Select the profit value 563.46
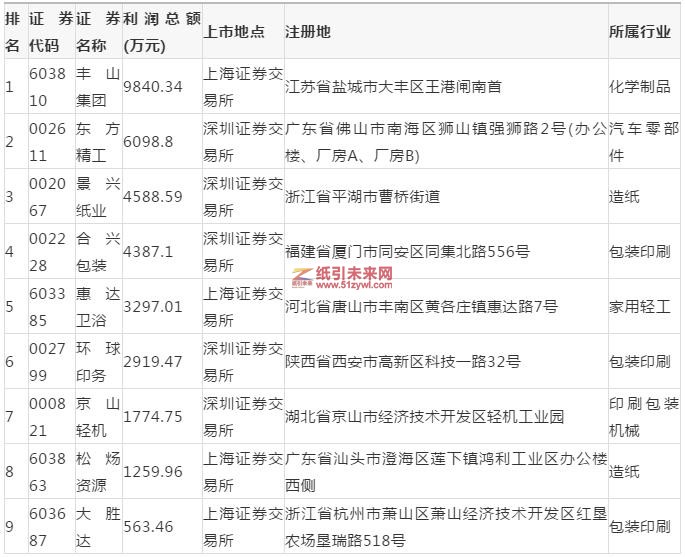Viewport: 685px width, 557px height. pos(148,526)
